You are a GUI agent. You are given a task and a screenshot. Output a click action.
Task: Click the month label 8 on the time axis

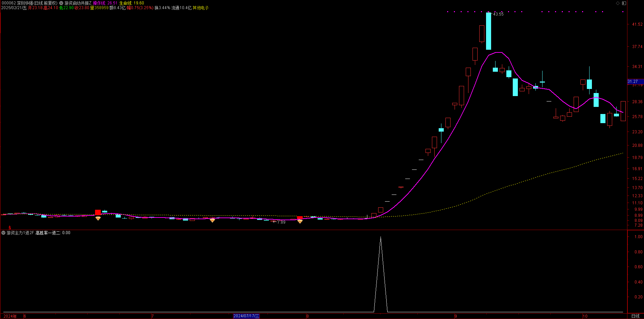click(x=307, y=316)
